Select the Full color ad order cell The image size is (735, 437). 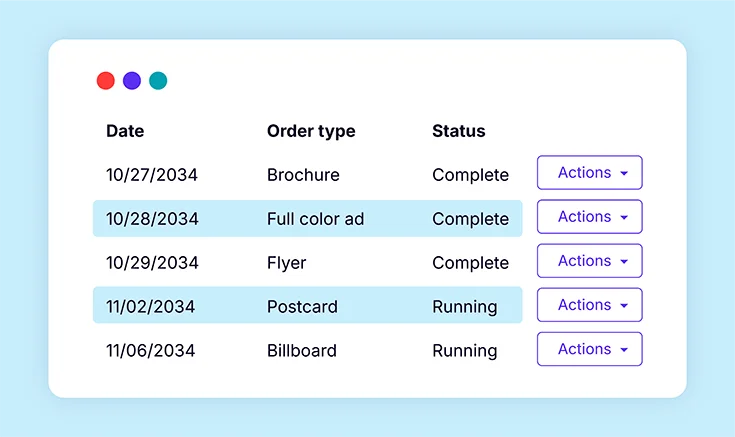click(x=315, y=219)
